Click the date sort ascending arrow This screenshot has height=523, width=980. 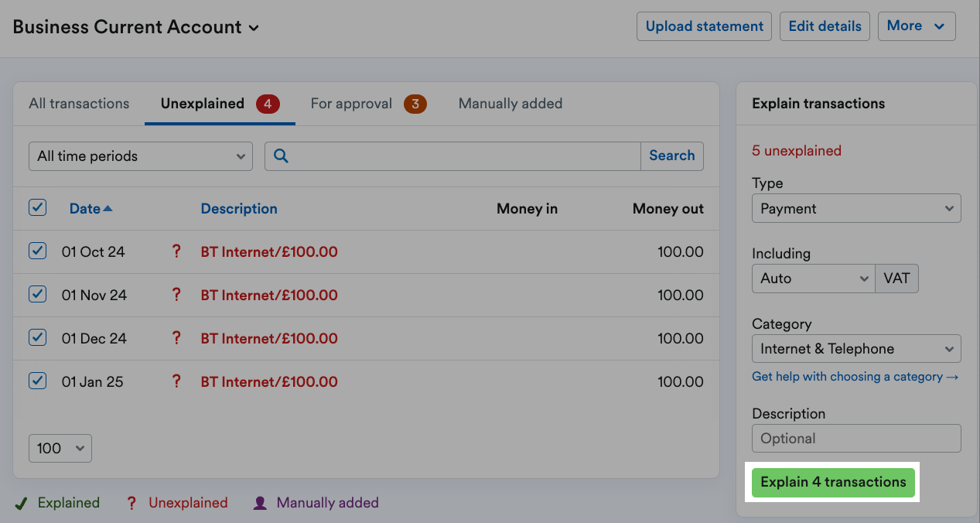point(108,209)
